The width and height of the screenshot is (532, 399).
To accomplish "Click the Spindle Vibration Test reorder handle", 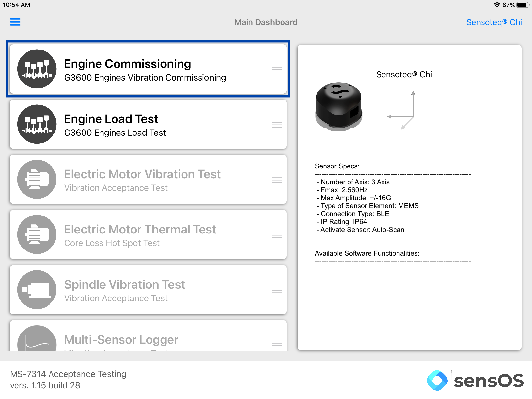I will pyautogui.click(x=277, y=290).
